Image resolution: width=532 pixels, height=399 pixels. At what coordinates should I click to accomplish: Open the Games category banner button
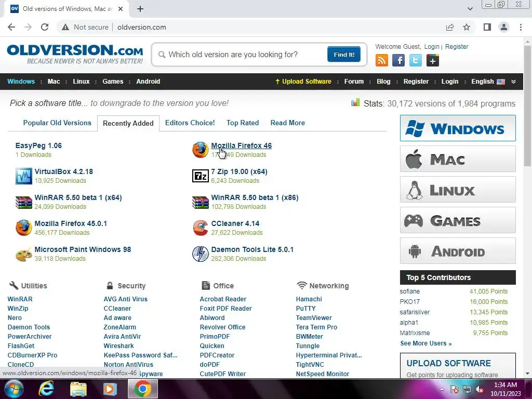pos(458,220)
